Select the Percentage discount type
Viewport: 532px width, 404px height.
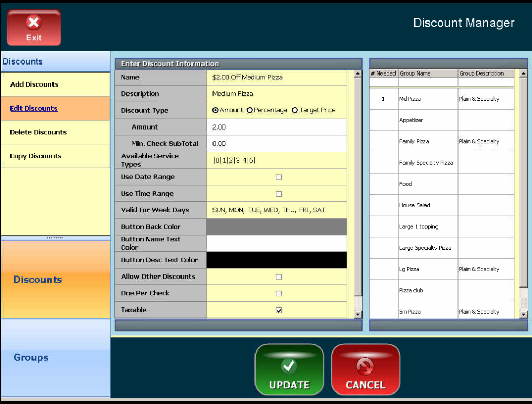click(250, 110)
